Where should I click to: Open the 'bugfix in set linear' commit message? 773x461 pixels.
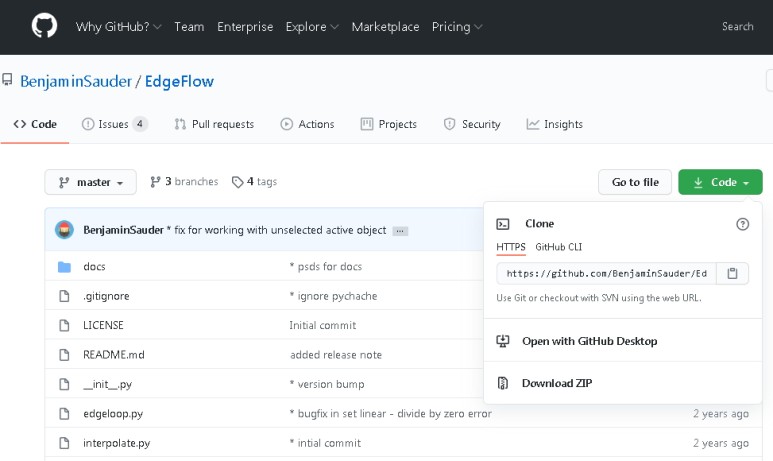[390, 414]
